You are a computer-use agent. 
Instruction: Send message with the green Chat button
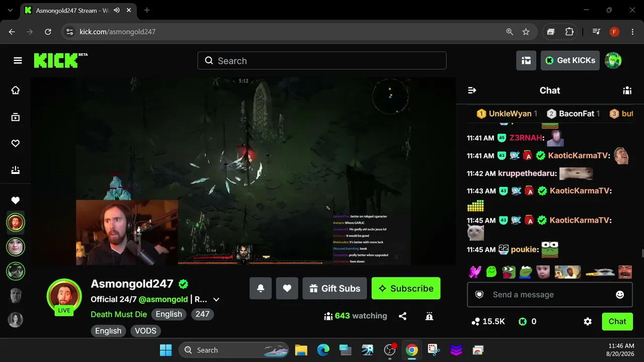[617, 321]
